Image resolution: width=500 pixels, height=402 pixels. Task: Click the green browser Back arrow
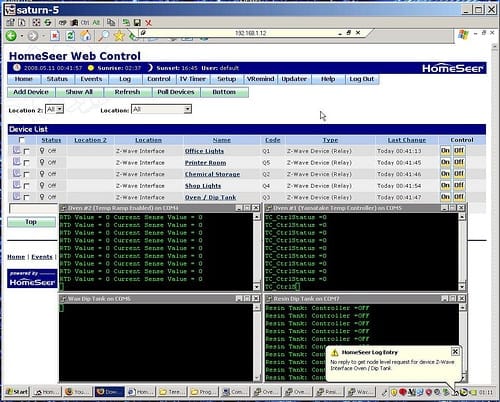pos(11,35)
